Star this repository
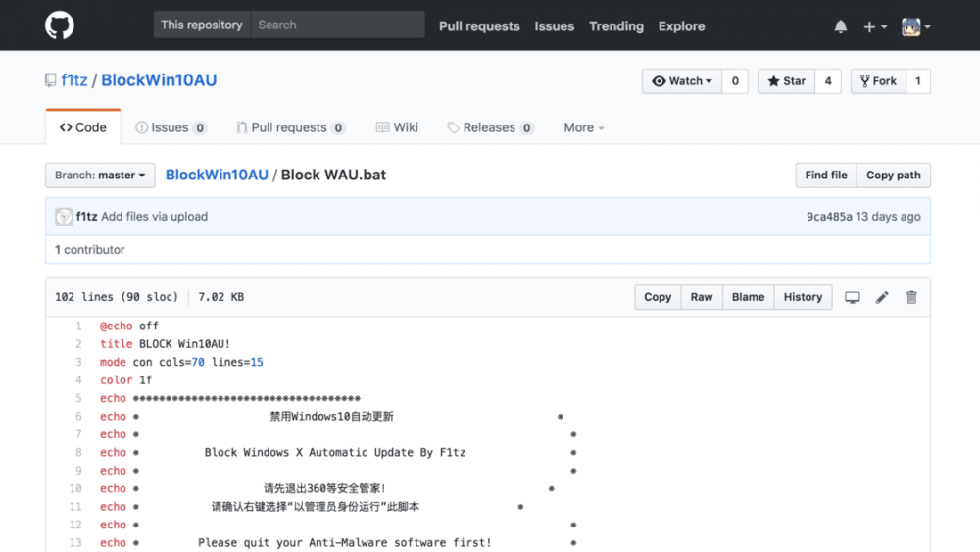This screenshot has height=552, width=980. coord(786,81)
